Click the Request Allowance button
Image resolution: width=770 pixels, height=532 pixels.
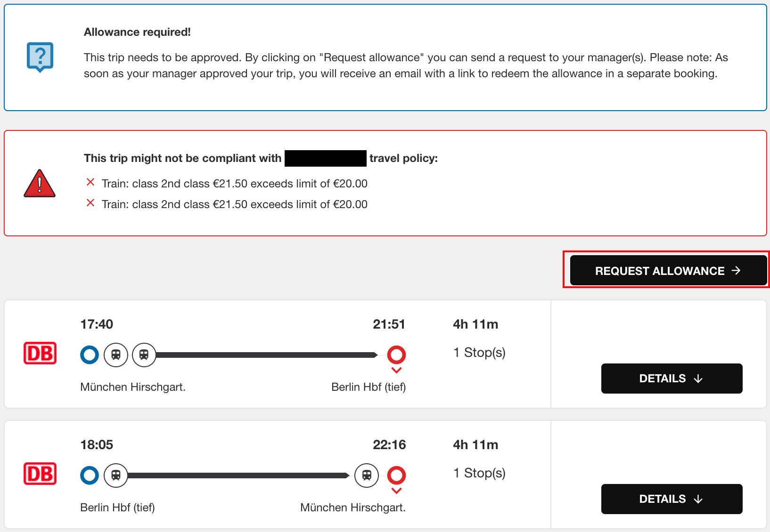pos(668,270)
